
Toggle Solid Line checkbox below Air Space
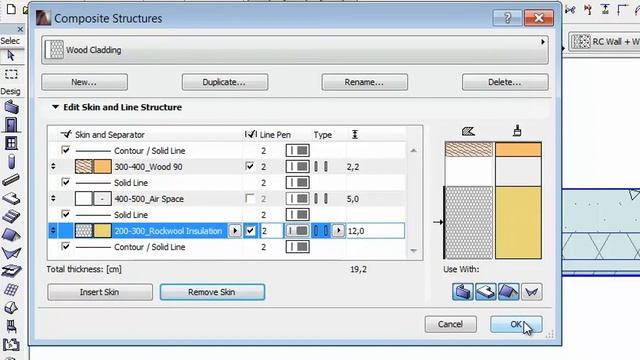pyautogui.click(x=65, y=214)
